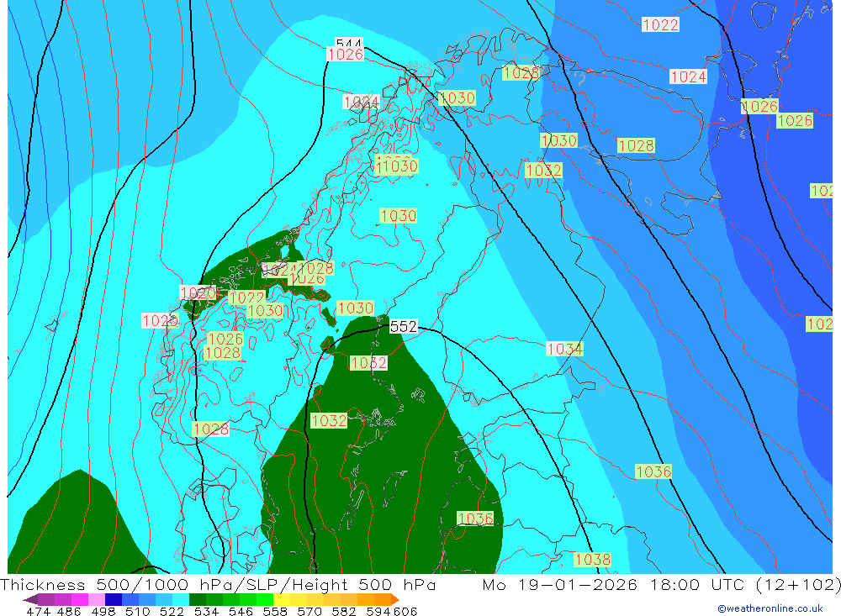This screenshot has width=841, height=616.
Task: Pick the darkest green legend swatch
Action: [198, 599]
